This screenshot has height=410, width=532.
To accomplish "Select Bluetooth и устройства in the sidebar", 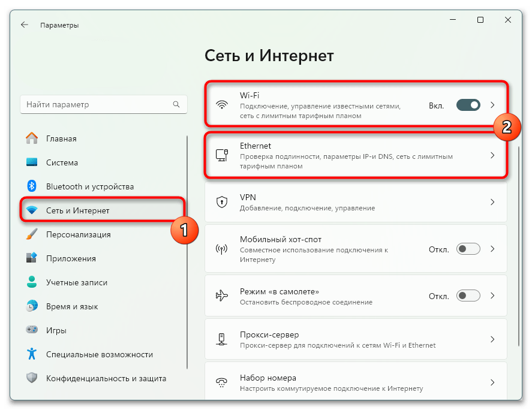I will click(x=103, y=186).
